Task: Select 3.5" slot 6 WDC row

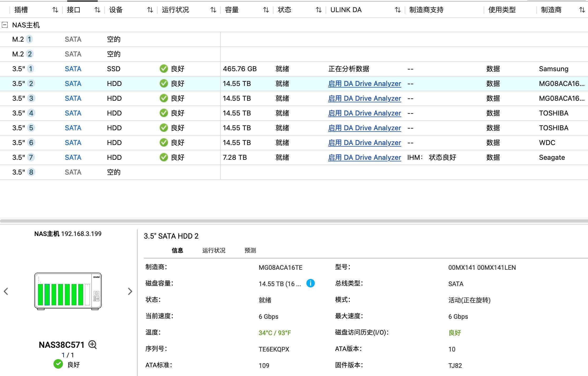Action: (x=294, y=143)
